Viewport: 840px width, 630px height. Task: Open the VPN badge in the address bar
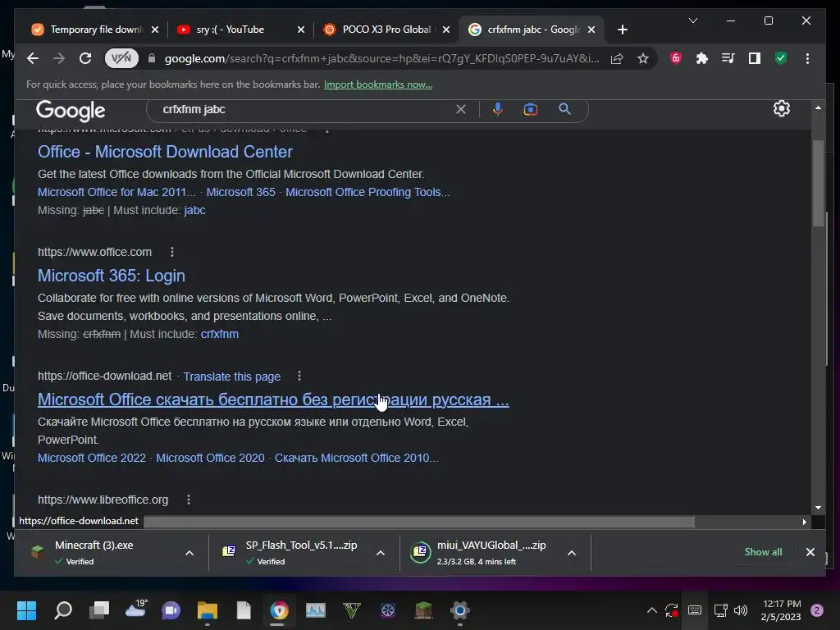coord(121,58)
